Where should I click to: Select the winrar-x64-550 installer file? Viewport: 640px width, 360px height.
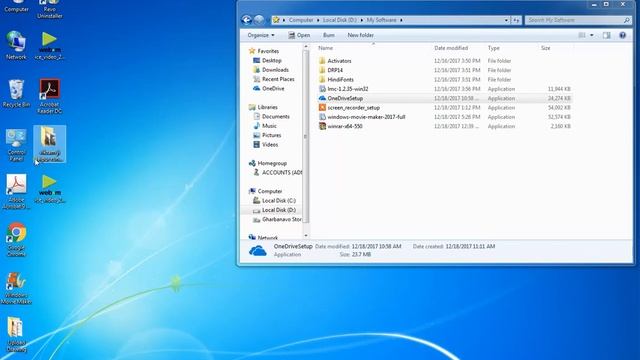click(444, 127)
